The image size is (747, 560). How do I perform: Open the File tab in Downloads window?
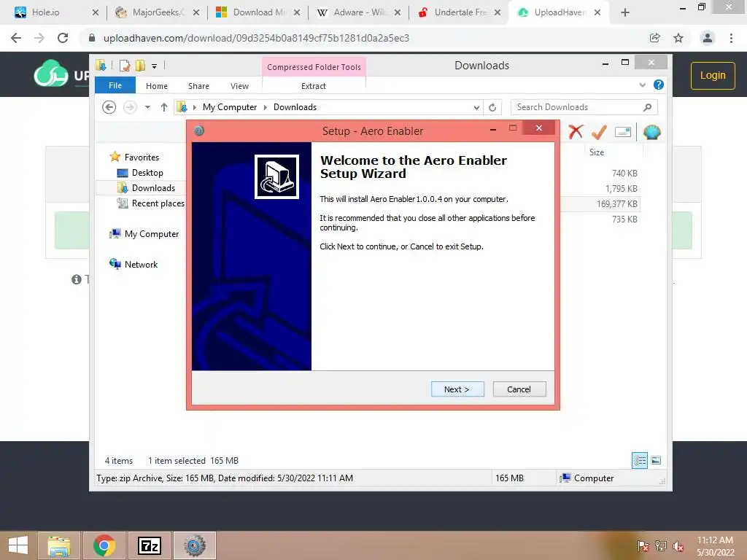115,85
